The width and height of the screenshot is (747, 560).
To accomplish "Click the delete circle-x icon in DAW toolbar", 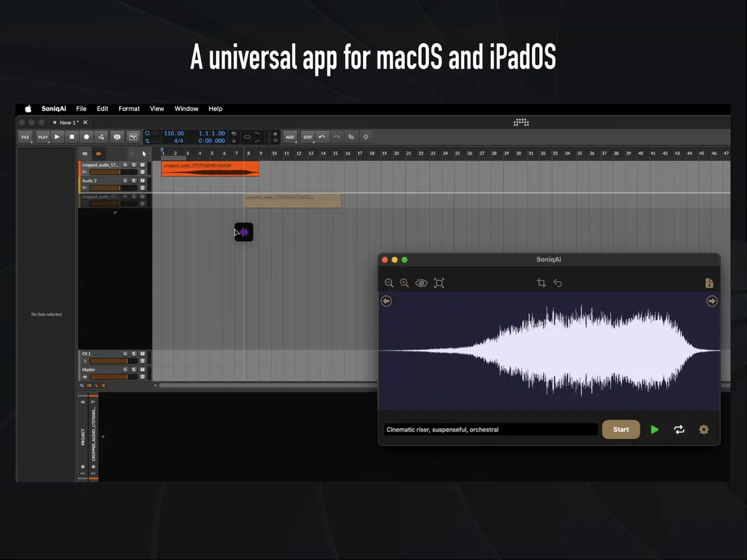I will point(366,137).
